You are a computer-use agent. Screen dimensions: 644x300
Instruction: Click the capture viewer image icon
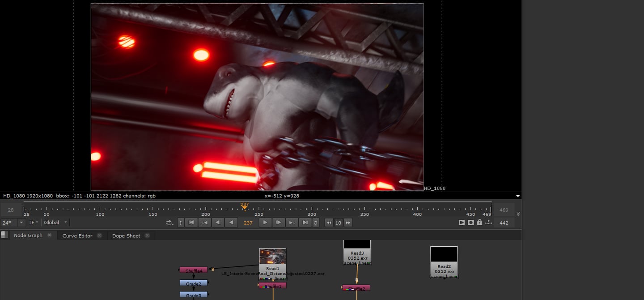coord(470,223)
